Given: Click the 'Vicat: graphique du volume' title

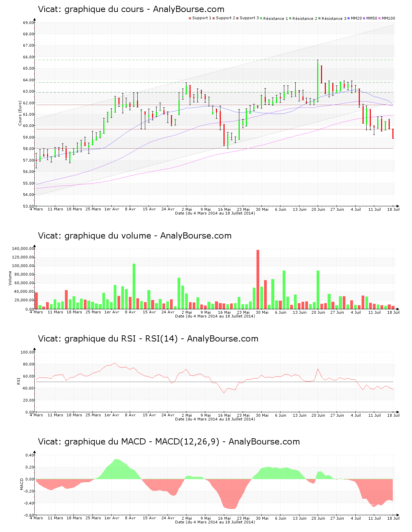Looking at the screenshot, I should click(x=135, y=236).
